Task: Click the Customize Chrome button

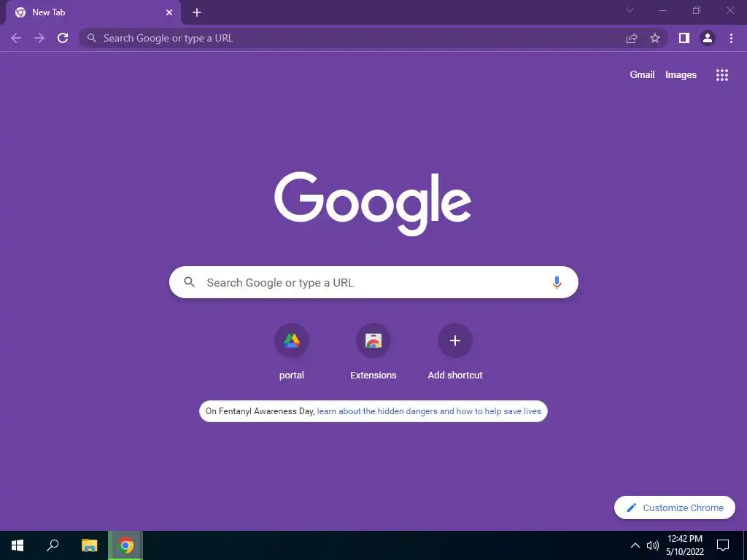Action: [x=675, y=507]
